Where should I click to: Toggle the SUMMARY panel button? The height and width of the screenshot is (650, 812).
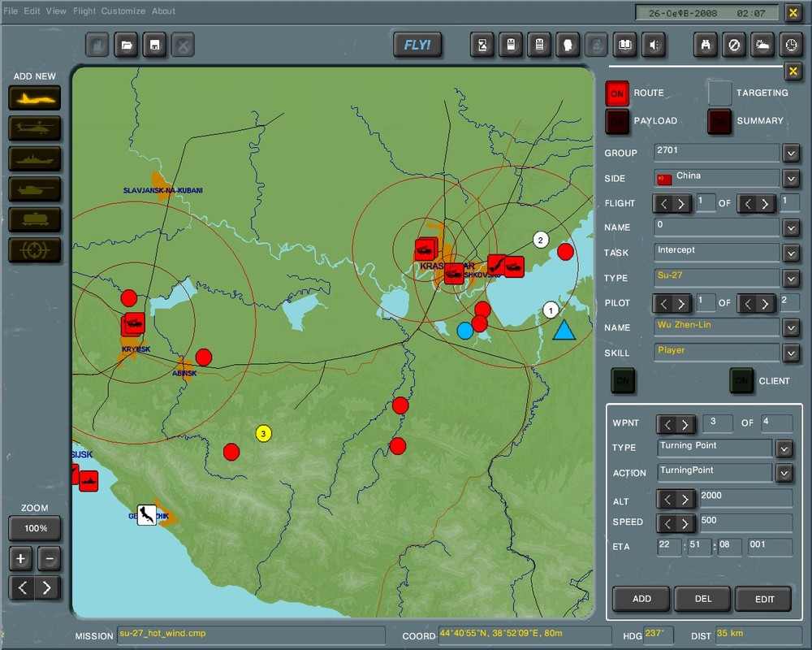click(719, 121)
